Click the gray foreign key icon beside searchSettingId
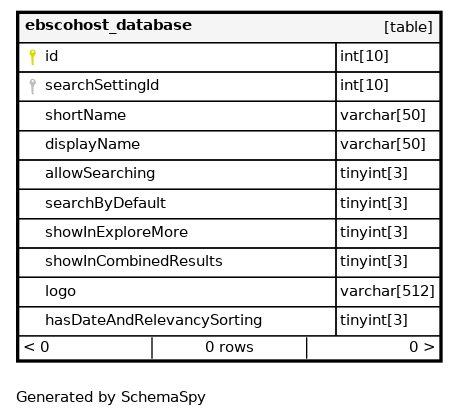The image size is (459, 417). click(x=32, y=86)
